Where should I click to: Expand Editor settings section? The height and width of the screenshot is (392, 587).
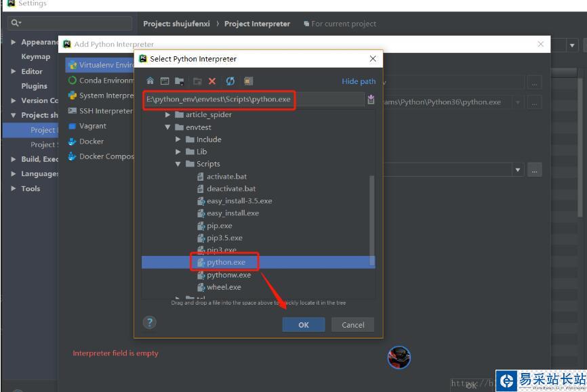pos(14,72)
